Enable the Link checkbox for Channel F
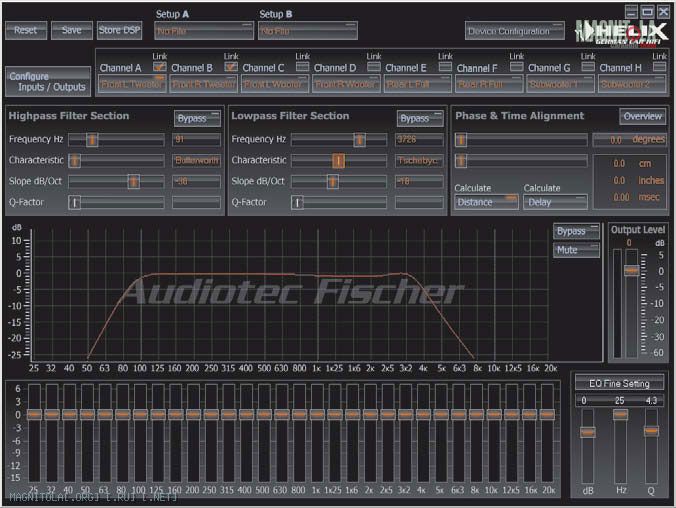This screenshot has width=676, height=508. click(516, 66)
